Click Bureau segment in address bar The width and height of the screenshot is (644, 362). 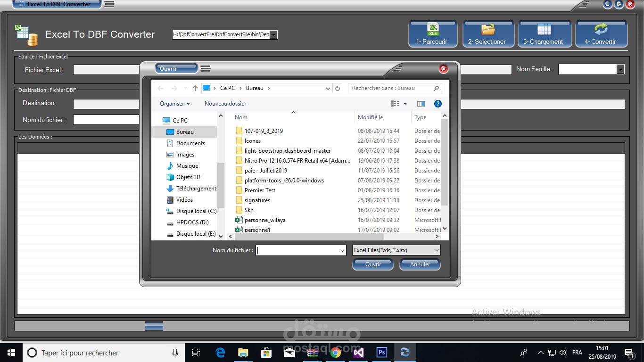[255, 88]
